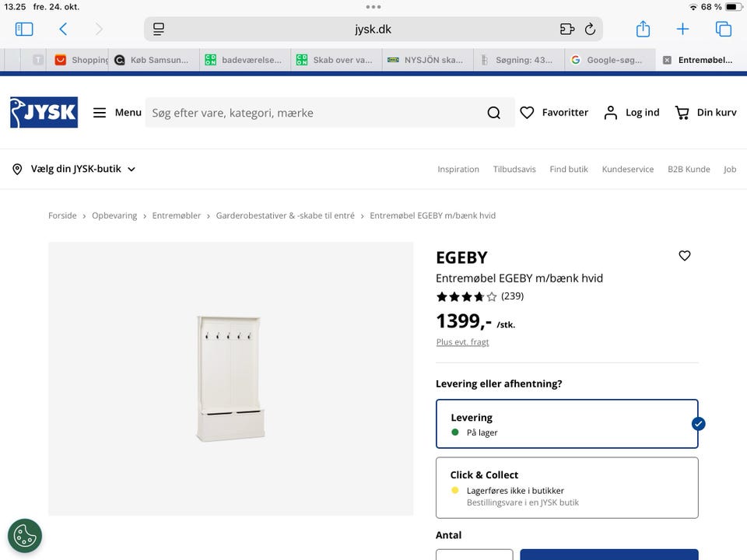Click the Plus evt. fragt link
Screen dimensions: 747x560
click(462, 342)
